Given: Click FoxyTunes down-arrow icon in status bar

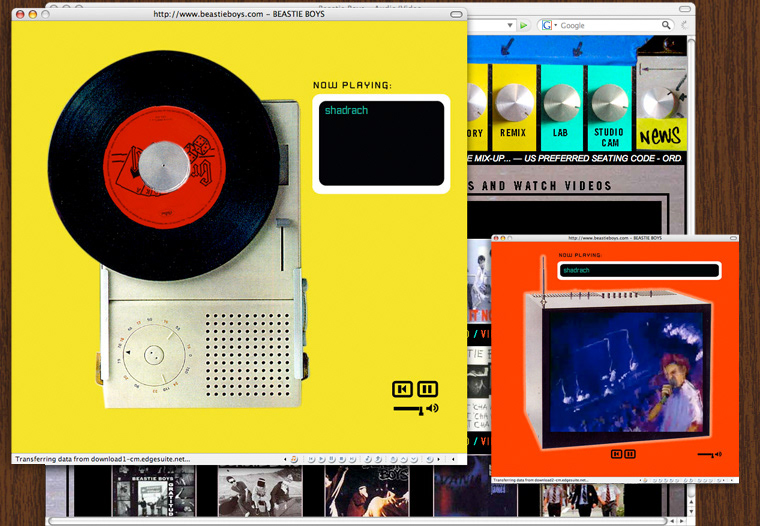Looking at the screenshot, I should (413, 459).
